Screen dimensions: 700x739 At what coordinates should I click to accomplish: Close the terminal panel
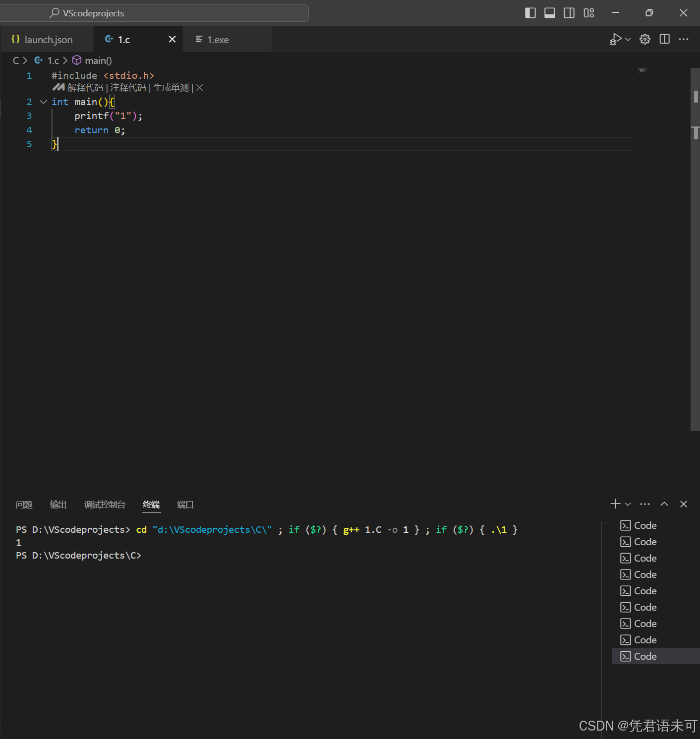point(684,504)
